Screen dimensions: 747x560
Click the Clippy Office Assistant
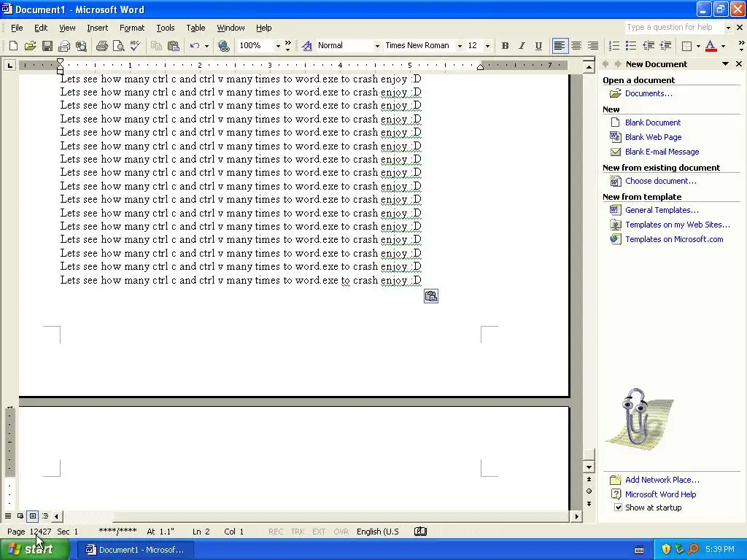point(639,419)
